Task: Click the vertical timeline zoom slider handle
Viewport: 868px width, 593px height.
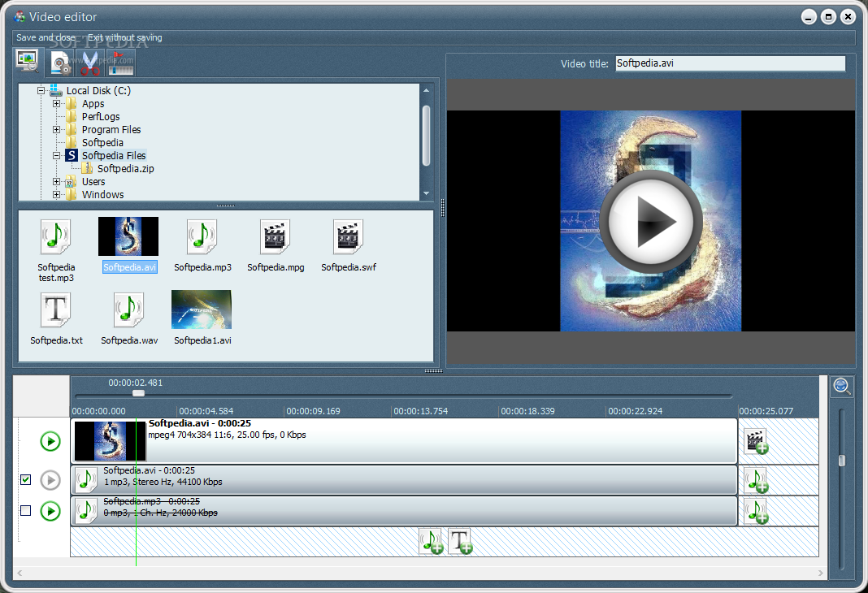Action: click(x=841, y=461)
